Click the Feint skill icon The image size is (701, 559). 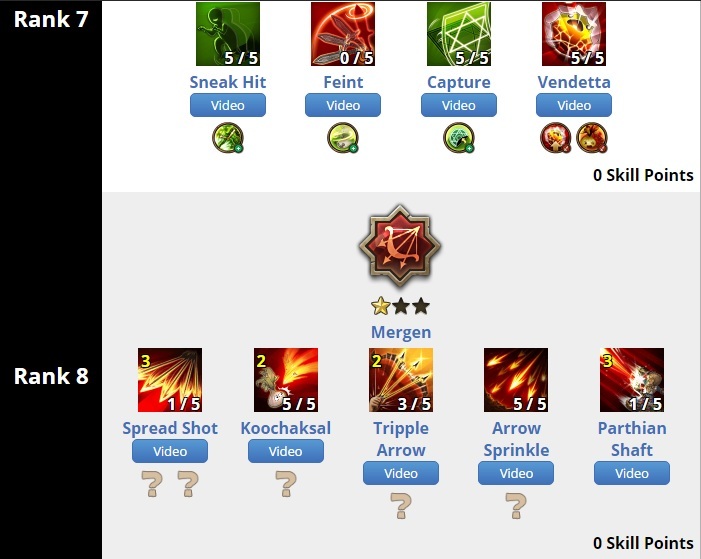click(343, 34)
